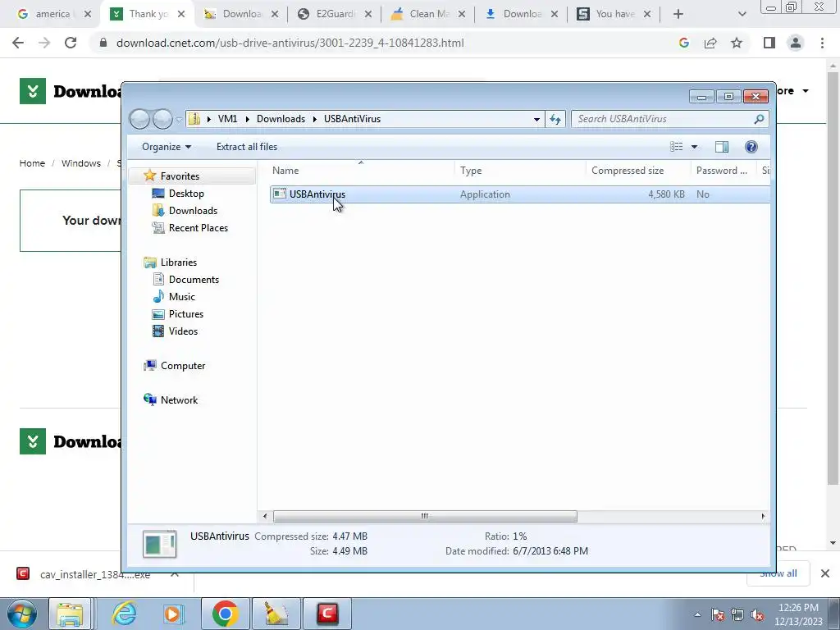Image resolution: width=840 pixels, height=630 pixels.
Task: Click the volume icon in system tray
Action: tap(757, 615)
